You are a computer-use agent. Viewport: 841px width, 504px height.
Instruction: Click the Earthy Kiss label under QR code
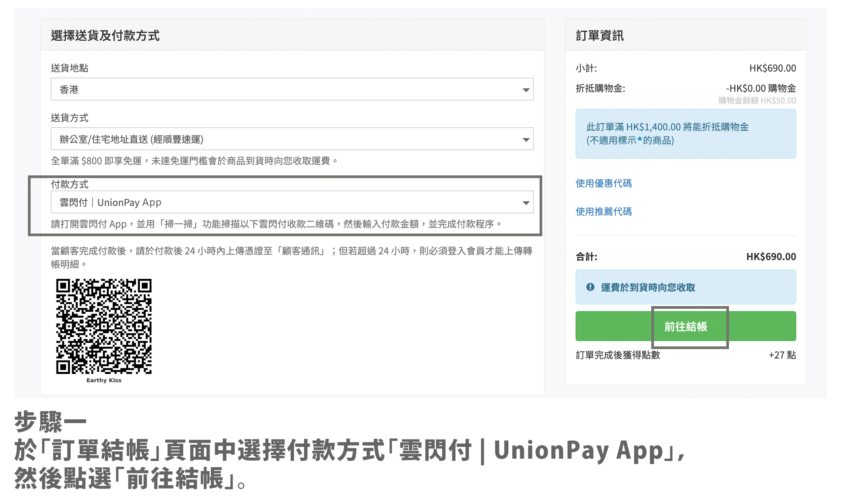click(x=104, y=380)
